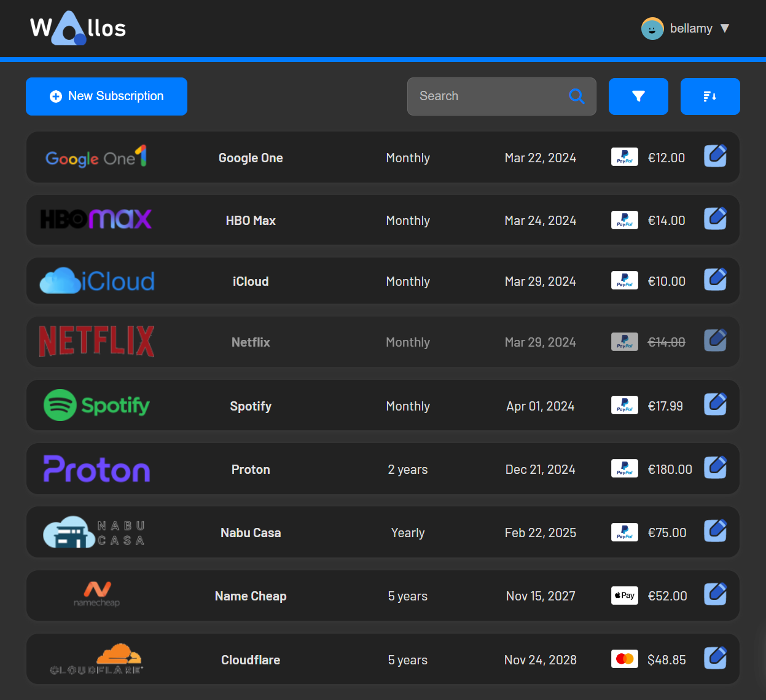Click inside the Search field
This screenshot has width=766, height=700.
point(485,96)
